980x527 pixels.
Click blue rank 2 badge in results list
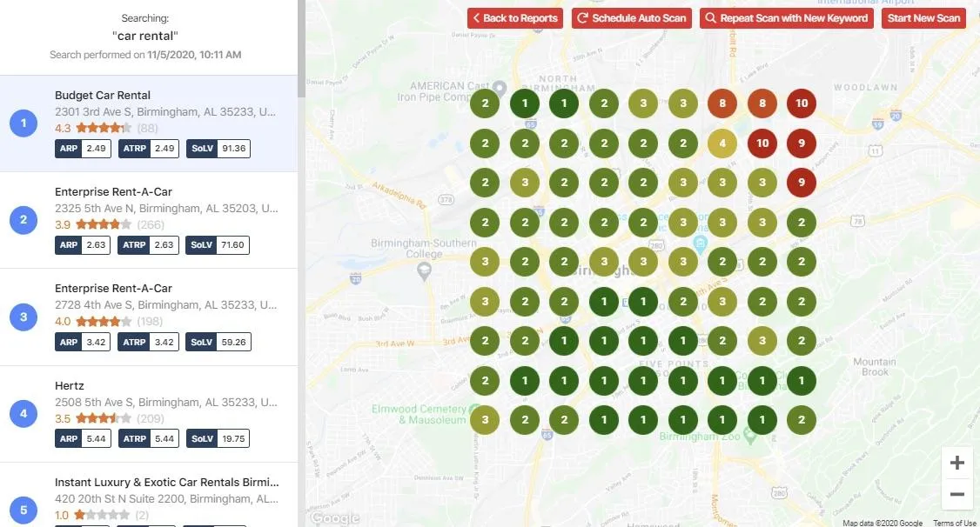click(x=23, y=220)
